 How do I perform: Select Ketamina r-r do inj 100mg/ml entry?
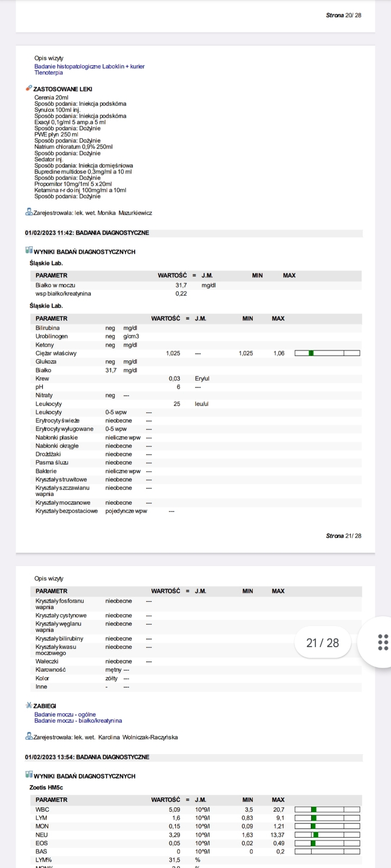click(80, 190)
